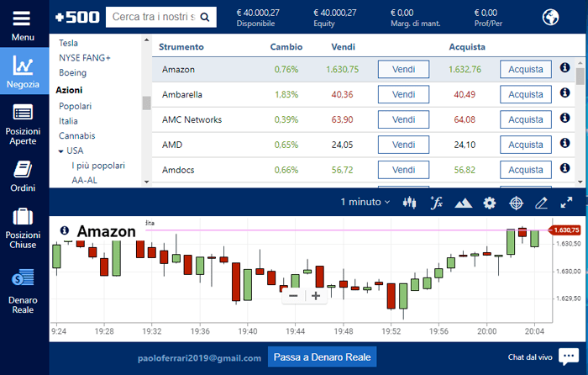The width and height of the screenshot is (588, 375).
Task: Buy Amazon with Acquista button
Action: (525, 70)
